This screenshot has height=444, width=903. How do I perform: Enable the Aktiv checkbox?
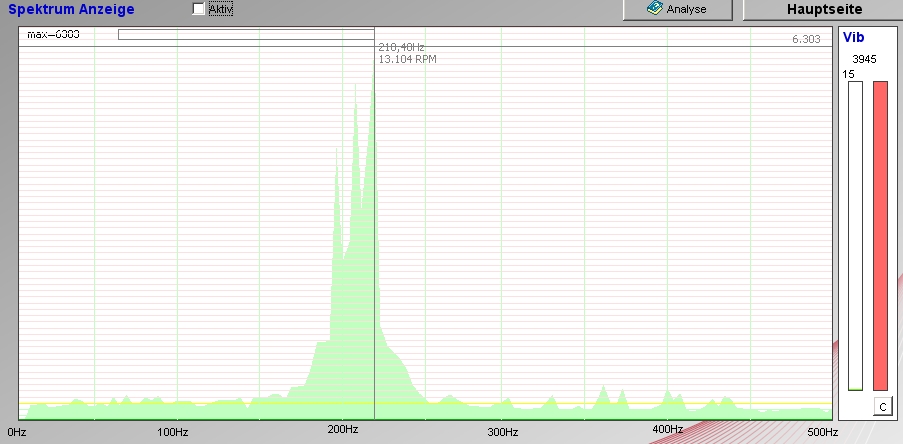[199, 9]
